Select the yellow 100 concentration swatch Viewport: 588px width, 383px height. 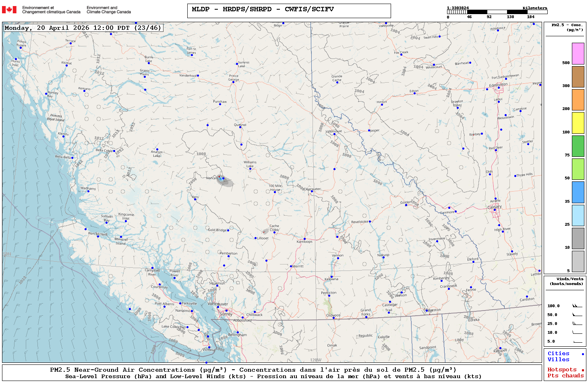pos(578,123)
